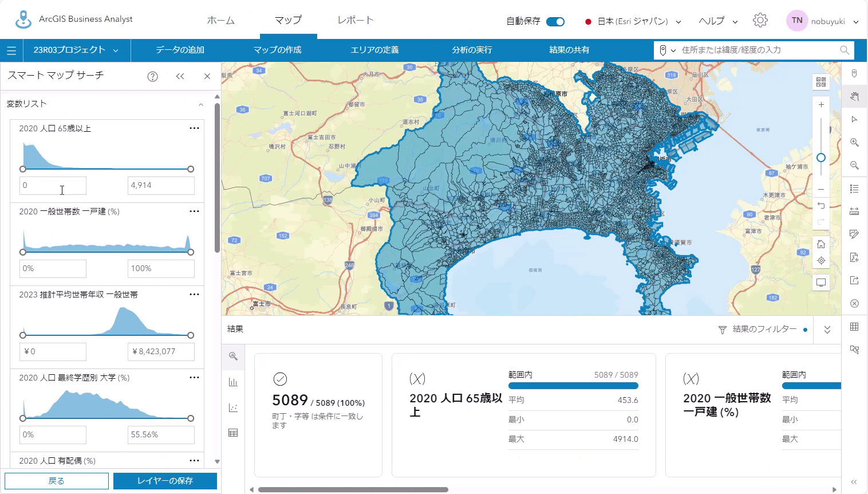868x494 pixels.
Task: Toggle full screen map monitor icon
Action: 821,283
